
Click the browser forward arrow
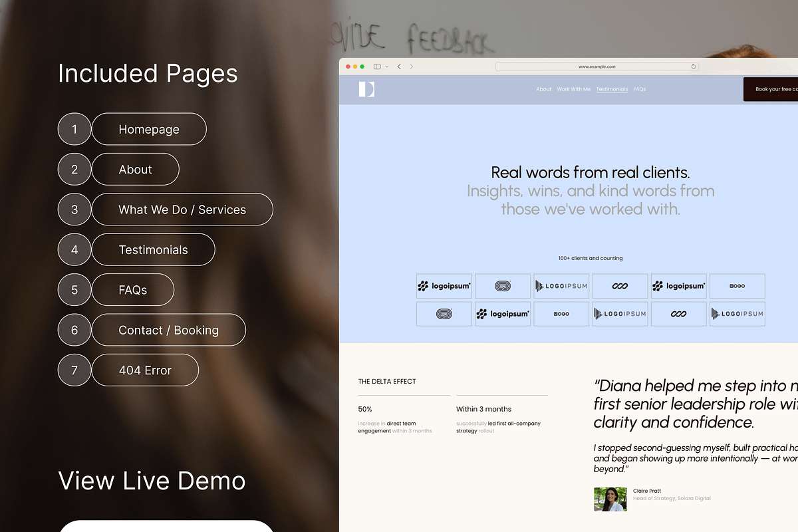(x=412, y=66)
